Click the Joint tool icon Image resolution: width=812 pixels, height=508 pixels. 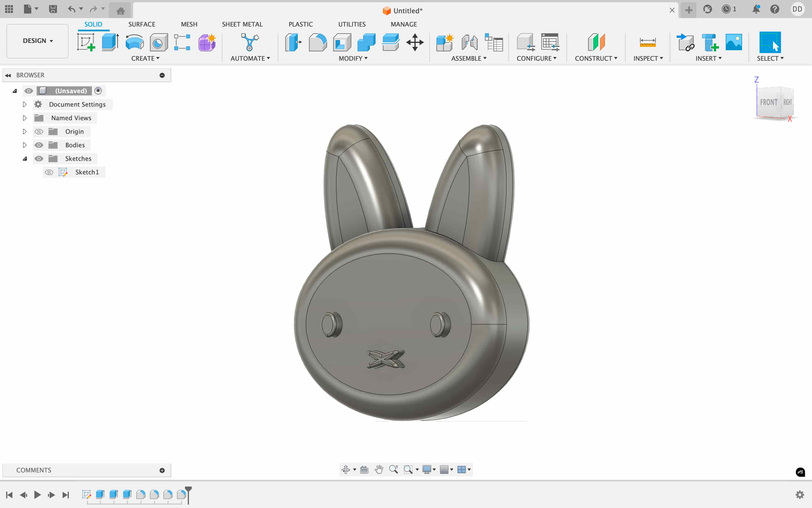pyautogui.click(x=469, y=42)
